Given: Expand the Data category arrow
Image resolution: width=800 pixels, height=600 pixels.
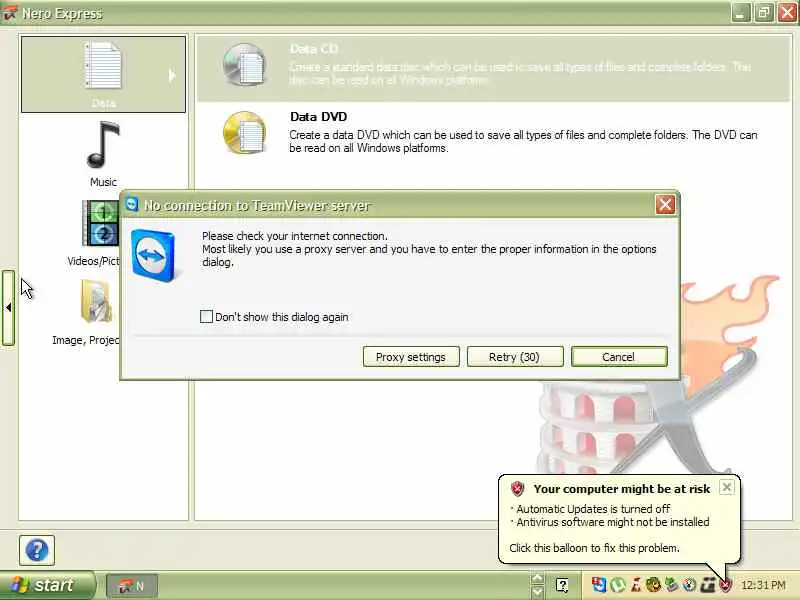Looking at the screenshot, I should (172, 76).
